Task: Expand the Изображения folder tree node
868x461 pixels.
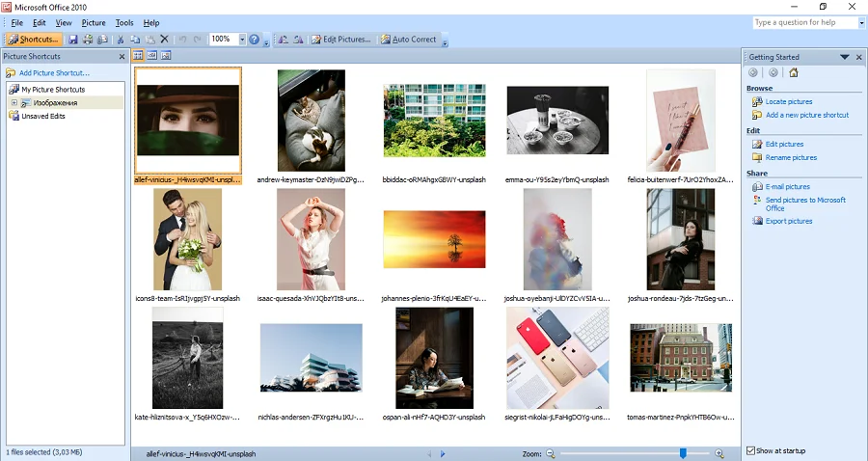Action: [x=14, y=102]
